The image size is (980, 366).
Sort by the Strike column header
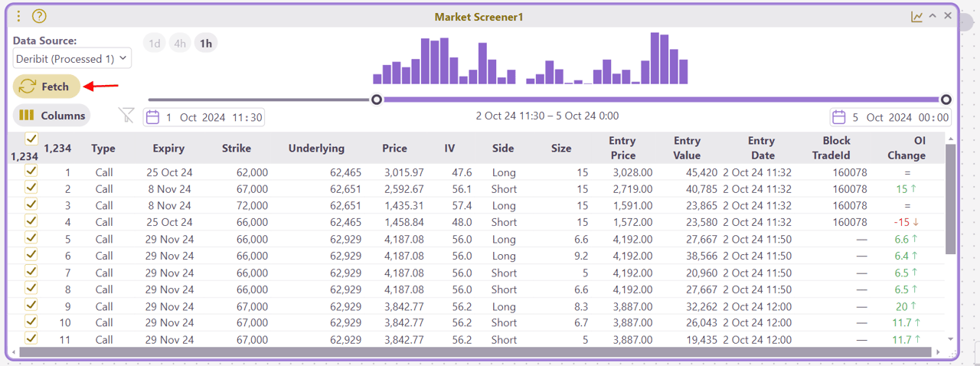point(237,149)
